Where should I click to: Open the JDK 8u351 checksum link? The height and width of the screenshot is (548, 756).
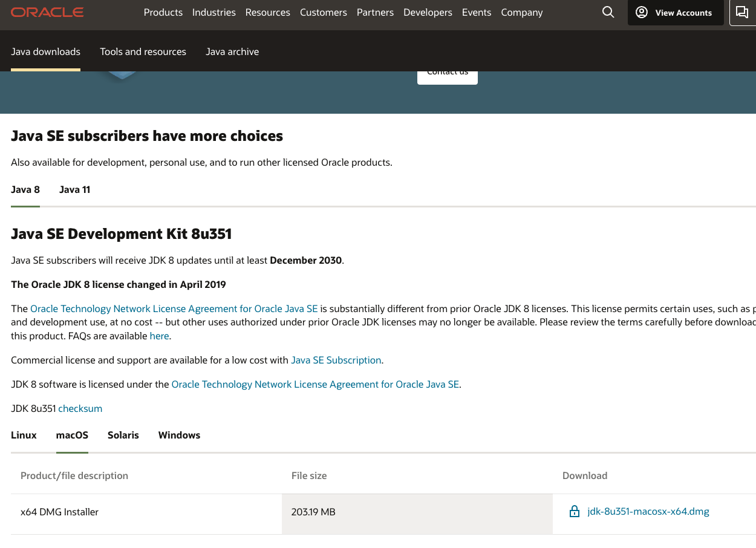[80, 408]
